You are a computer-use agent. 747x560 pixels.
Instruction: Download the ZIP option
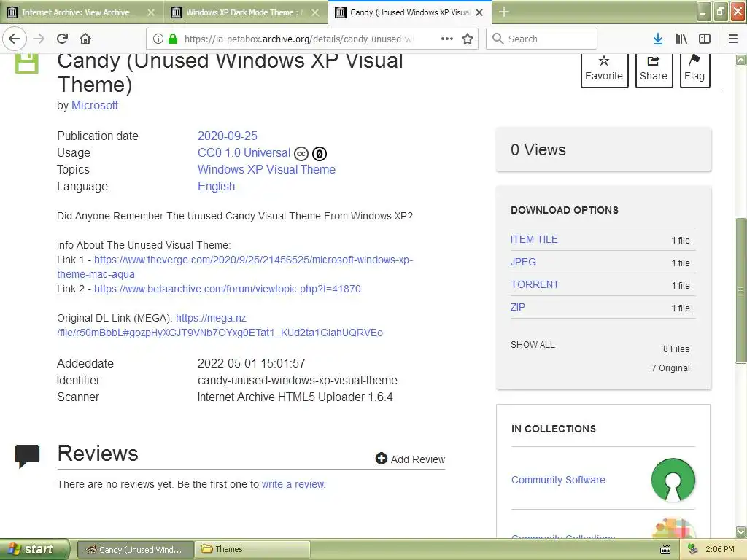pos(518,307)
